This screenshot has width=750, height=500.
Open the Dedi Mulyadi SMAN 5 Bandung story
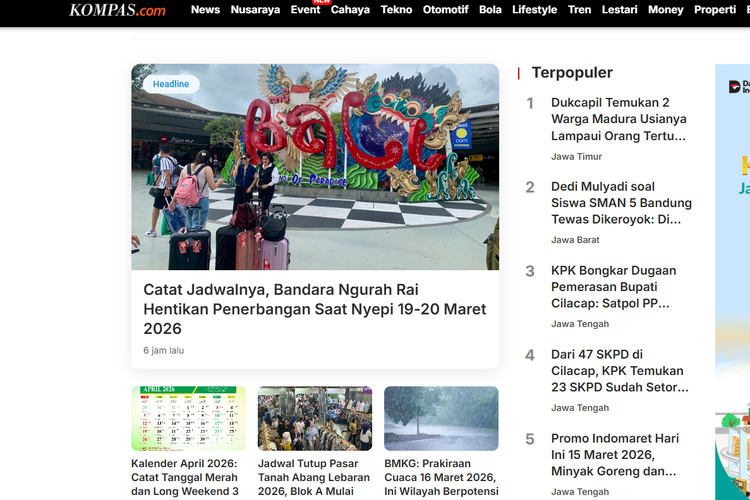[620, 203]
